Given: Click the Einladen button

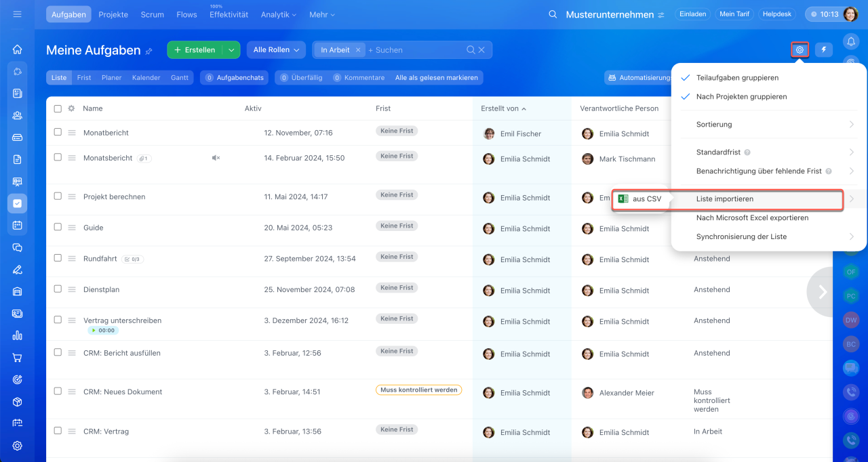Looking at the screenshot, I should click(693, 14).
